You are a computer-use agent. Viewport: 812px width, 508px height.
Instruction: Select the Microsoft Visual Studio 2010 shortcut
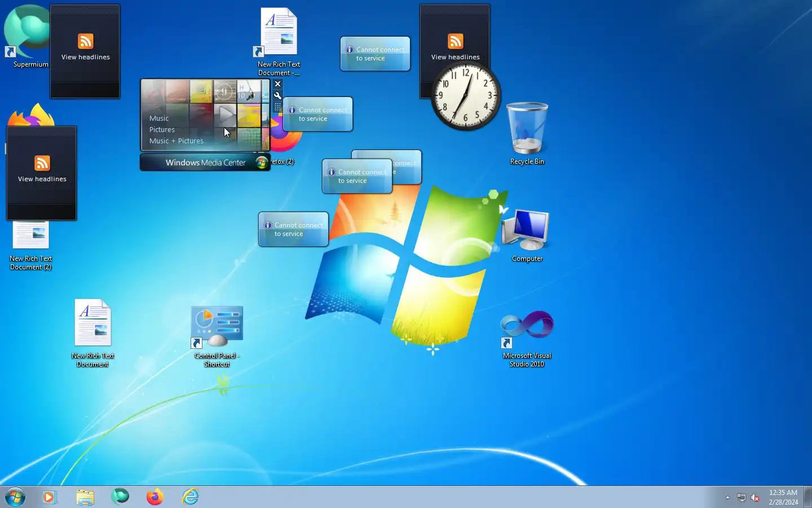click(527, 338)
